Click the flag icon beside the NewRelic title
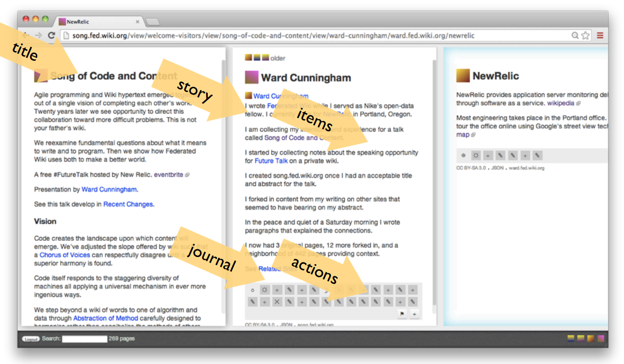 coord(463,76)
